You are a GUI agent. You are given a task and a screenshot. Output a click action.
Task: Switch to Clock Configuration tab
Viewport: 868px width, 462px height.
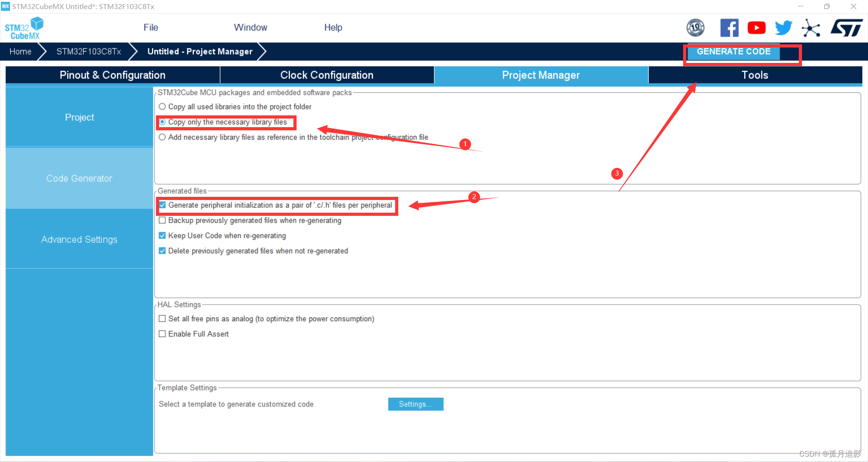coord(327,75)
